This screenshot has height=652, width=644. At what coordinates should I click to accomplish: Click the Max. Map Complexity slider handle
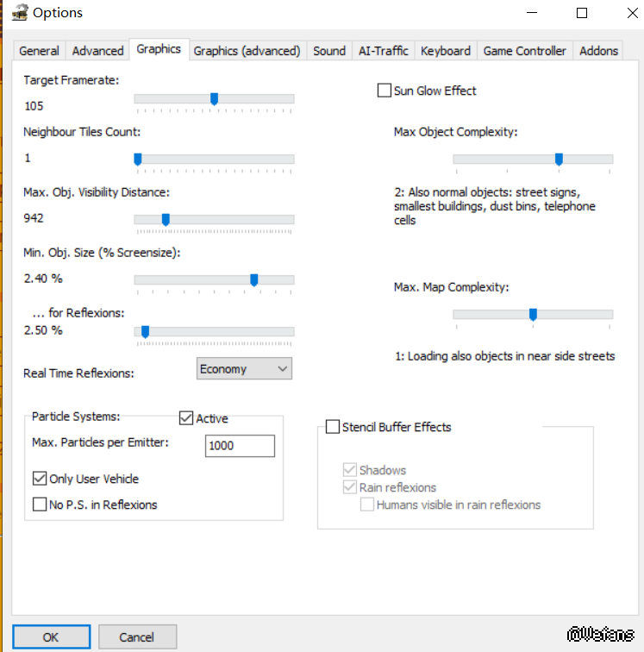tap(533, 315)
